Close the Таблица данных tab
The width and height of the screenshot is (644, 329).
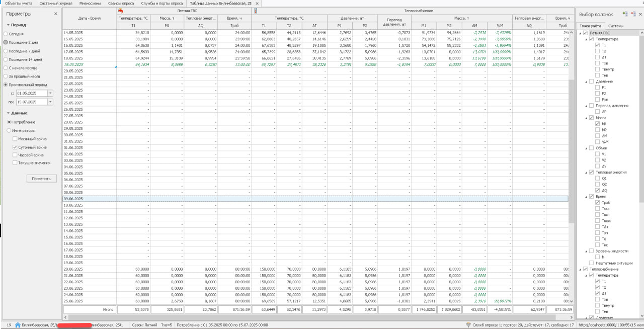271,4
